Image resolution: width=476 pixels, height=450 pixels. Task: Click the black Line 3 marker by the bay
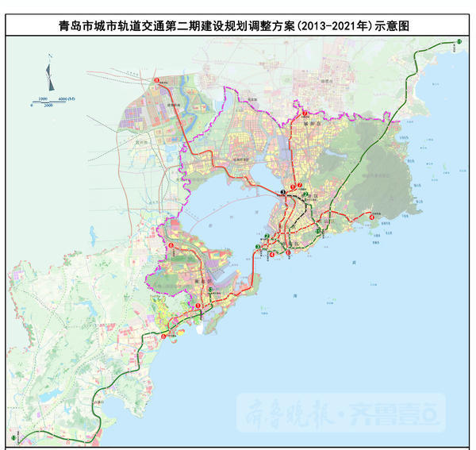click(283, 193)
